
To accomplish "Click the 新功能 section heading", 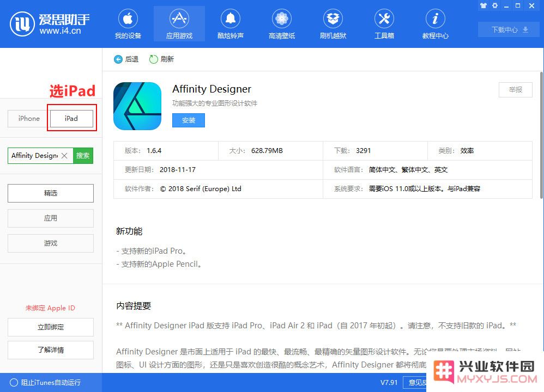I will (x=129, y=231).
